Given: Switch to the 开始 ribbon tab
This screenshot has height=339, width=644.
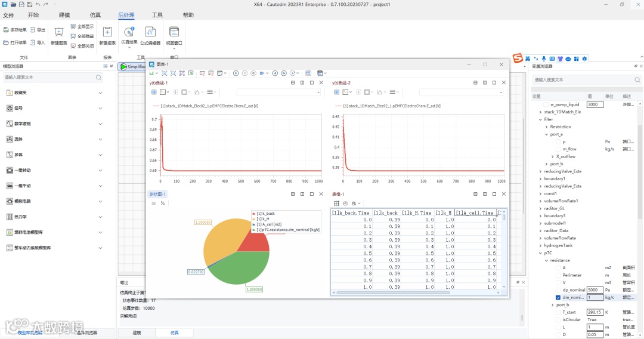Looking at the screenshot, I should tap(33, 15).
